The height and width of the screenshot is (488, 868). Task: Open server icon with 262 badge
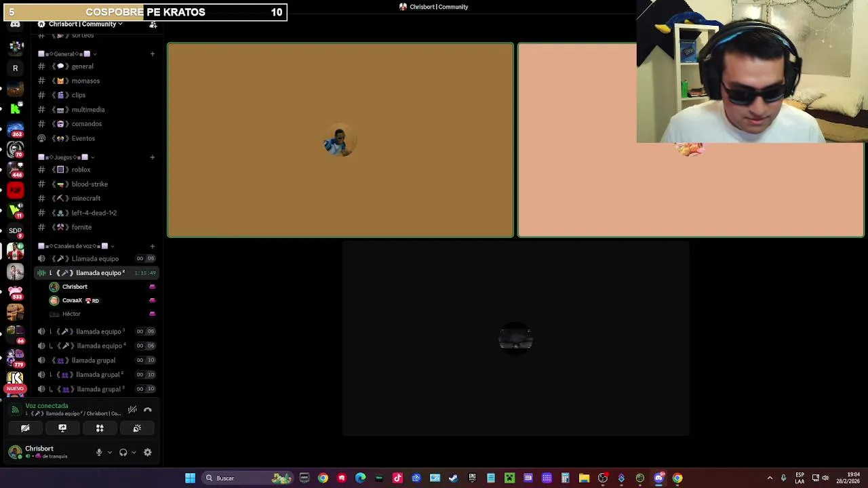click(15, 129)
